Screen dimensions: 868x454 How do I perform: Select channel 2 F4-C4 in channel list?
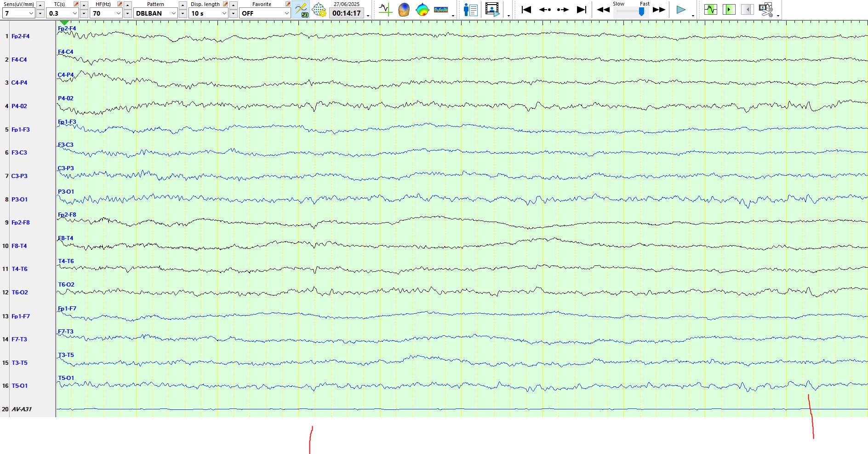click(x=19, y=60)
